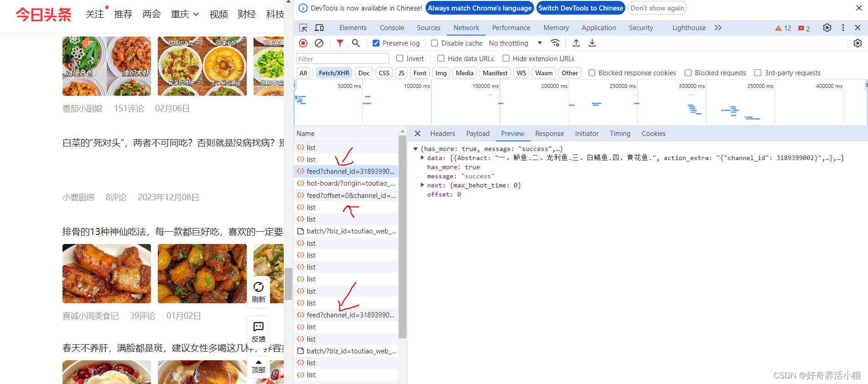868x384 pixels.
Task: Collapse the root JSON object
Action: point(416,149)
